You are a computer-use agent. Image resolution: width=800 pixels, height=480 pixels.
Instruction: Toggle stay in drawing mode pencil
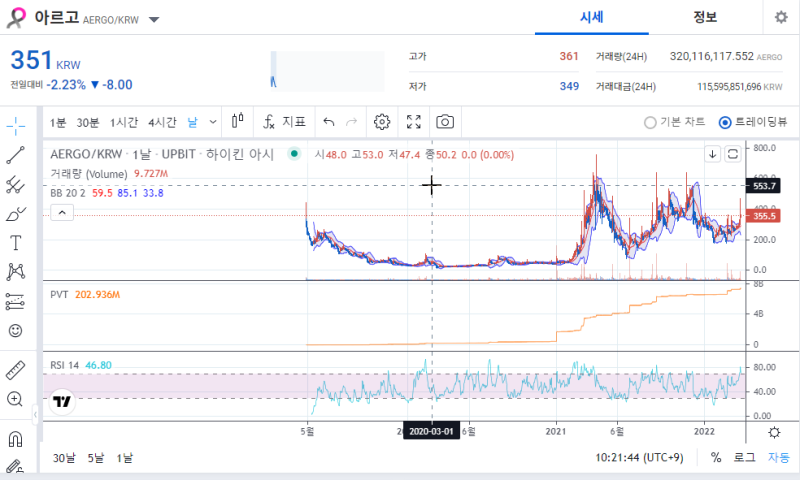point(15,467)
